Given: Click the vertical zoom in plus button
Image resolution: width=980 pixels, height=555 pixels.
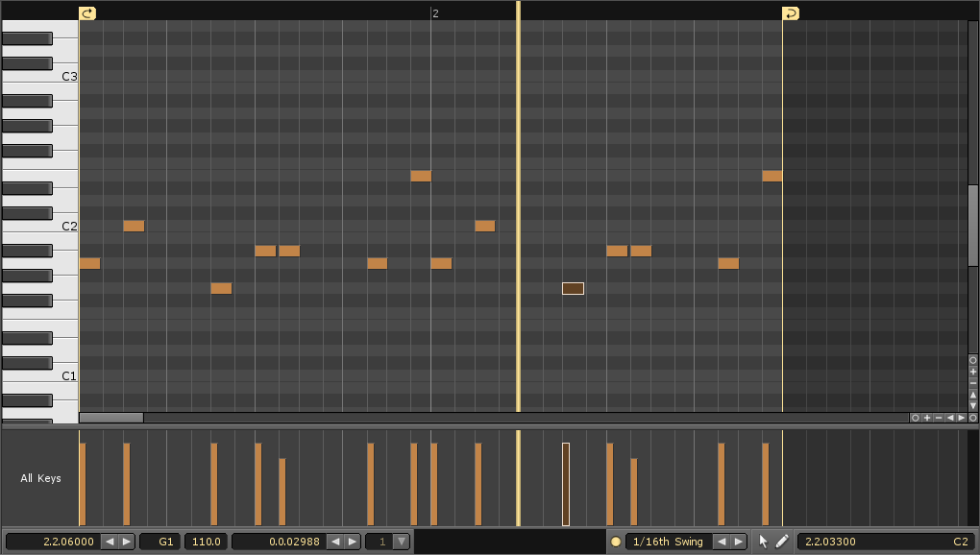Looking at the screenshot, I should [972, 372].
